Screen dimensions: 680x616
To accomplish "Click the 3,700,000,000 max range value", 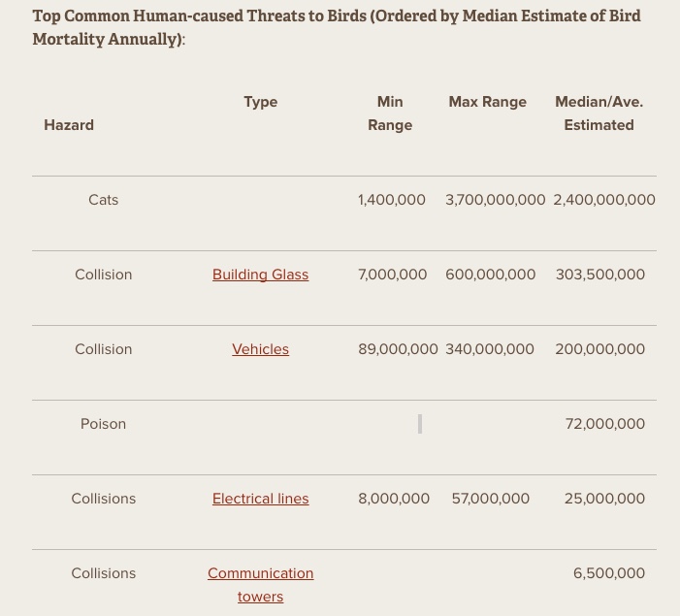I will (x=496, y=200).
